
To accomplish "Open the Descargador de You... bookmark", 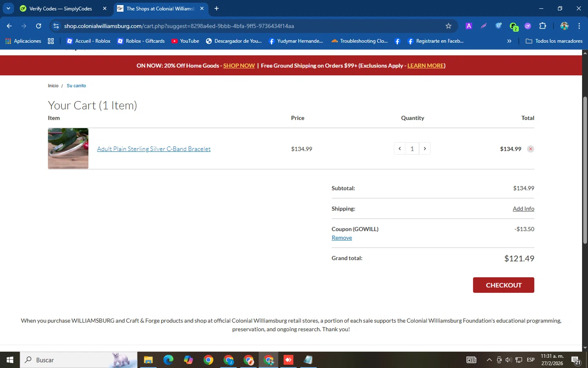I will point(234,41).
